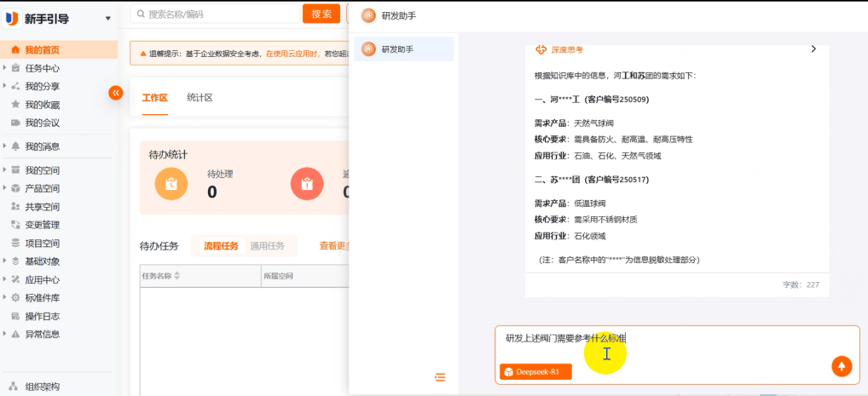This screenshot has width=868, height=396.
Task: Expand the 应用中心 tree node
Action: coord(5,279)
